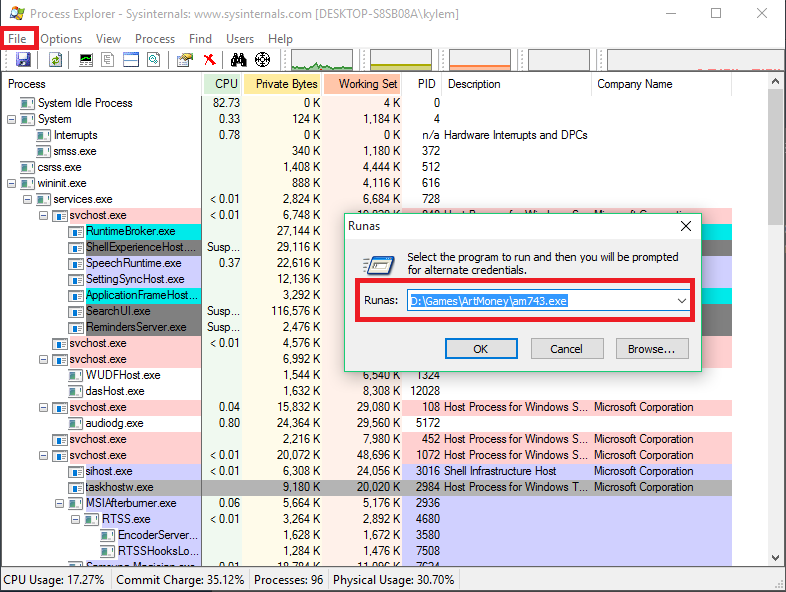The image size is (786, 592).
Task: Click the Refresh Now toolbar icon
Action: coord(55,60)
